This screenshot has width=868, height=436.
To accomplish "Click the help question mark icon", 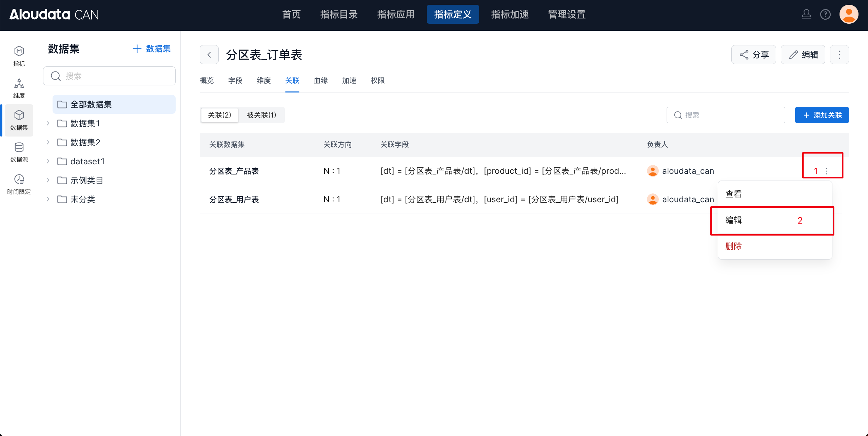I will tap(825, 14).
